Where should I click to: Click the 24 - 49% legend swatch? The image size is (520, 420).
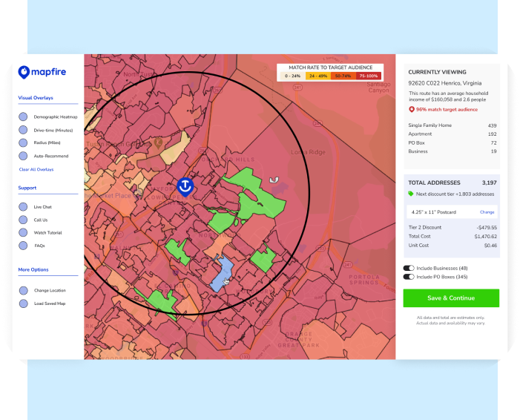pos(318,76)
